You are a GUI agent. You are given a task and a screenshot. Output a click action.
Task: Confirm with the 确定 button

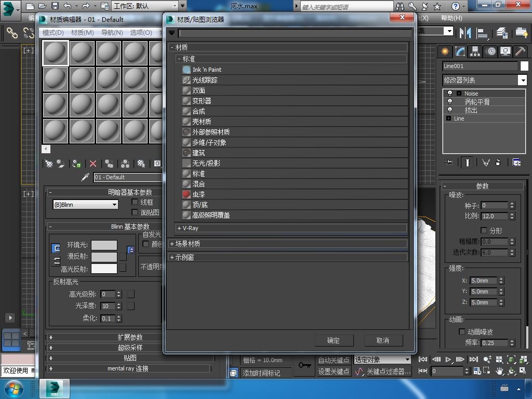pos(334,340)
